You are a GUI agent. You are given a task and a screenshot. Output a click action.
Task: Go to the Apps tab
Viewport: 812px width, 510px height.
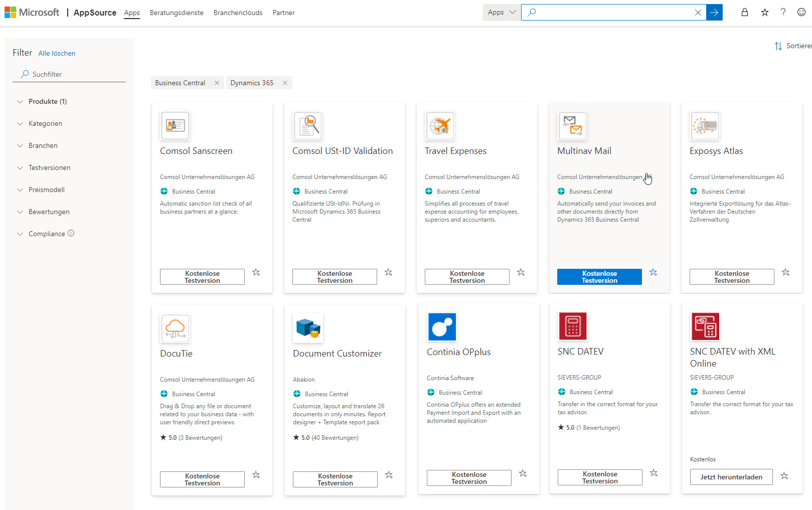(132, 13)
